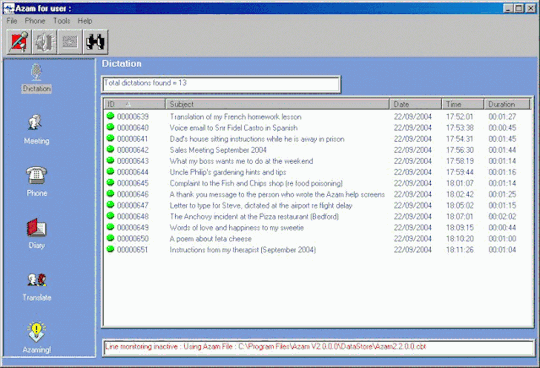
Task: Open the Phone section in the sidebar
Action: (x=37, y=181)
